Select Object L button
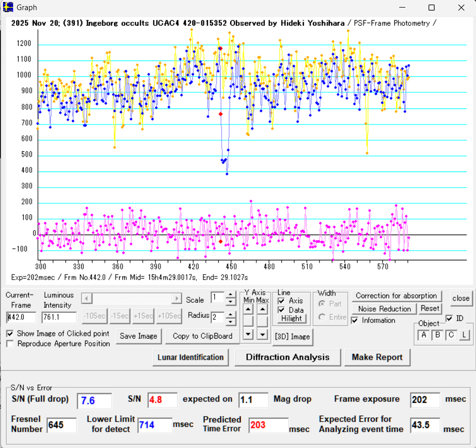Screen dimensions: 476x448 coord(464,335)
